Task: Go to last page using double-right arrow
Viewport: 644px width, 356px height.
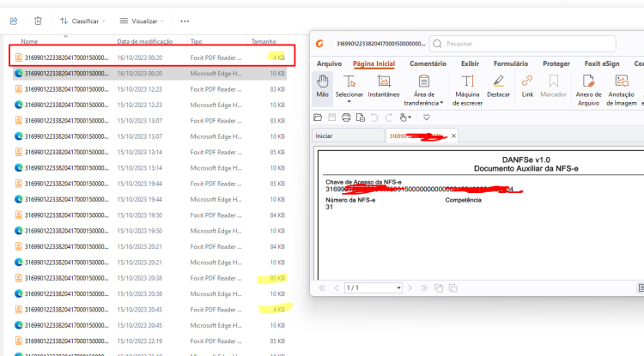Action: point(424,288)
